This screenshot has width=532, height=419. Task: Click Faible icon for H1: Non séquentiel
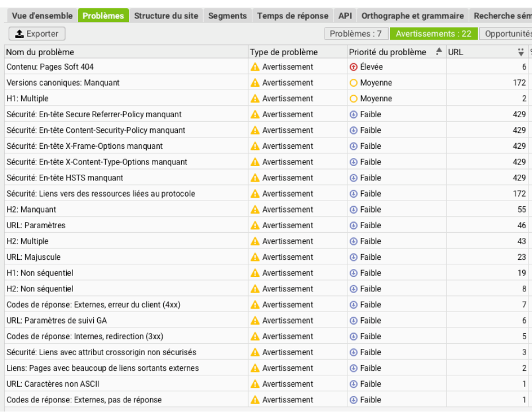click(353, 273)
